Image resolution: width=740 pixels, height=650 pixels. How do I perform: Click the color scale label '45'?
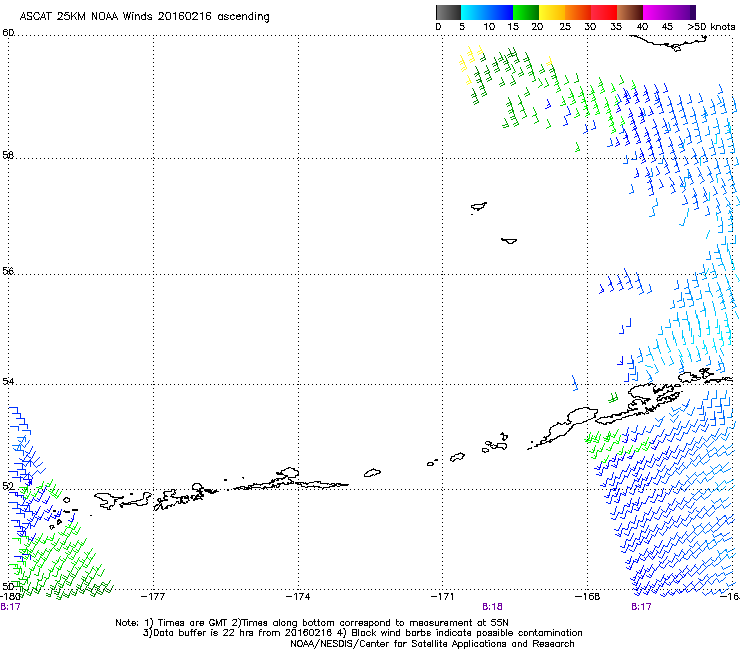coord(667,27)
